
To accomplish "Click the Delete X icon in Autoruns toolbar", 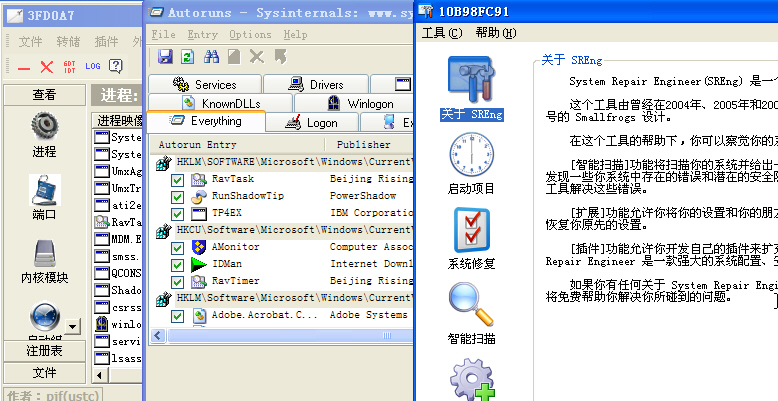I will [x=257, y=56].
